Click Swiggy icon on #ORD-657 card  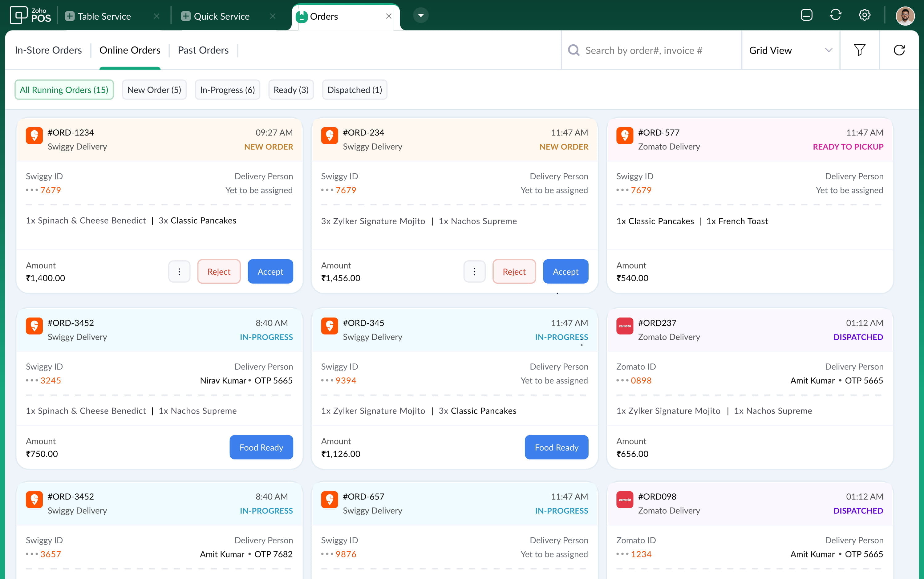point(329,500)
